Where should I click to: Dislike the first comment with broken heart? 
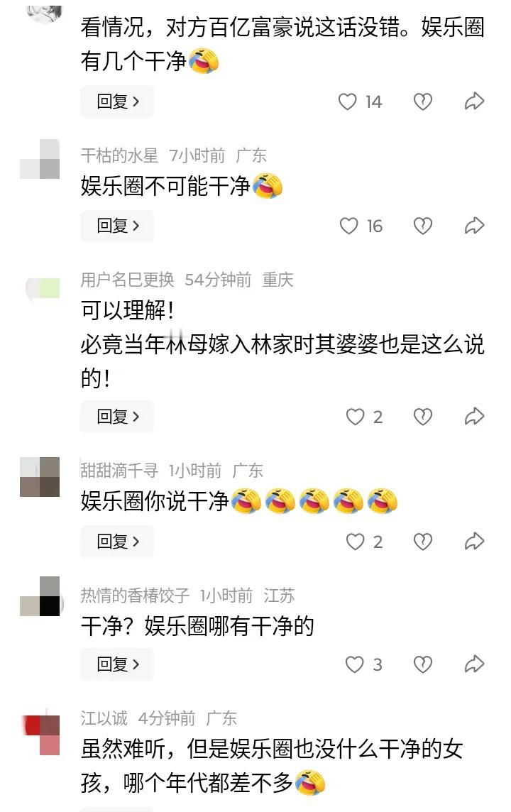422,101
